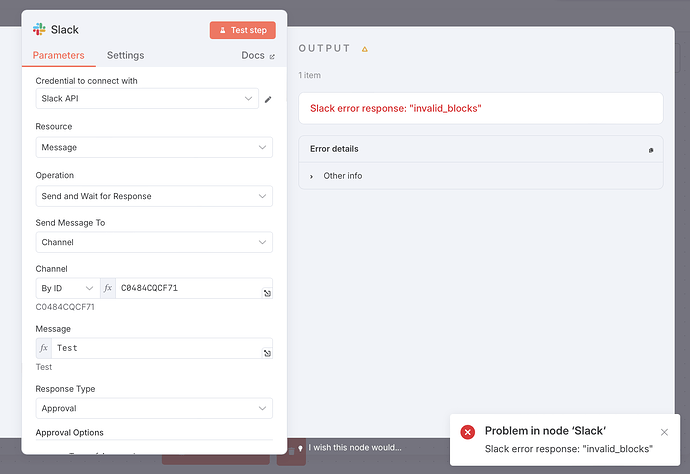The height and width of the screenshot is (474, 690).
Task: Click the copy icon in Error details
Action: [651, 150]
